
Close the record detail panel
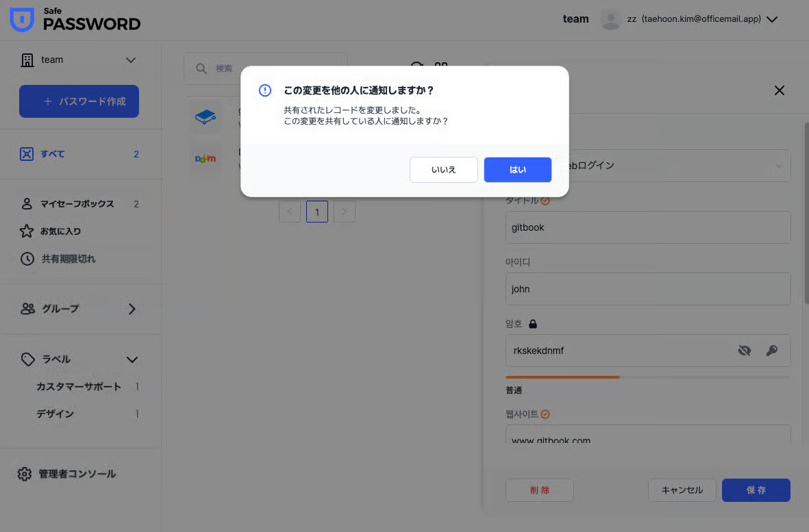(x=779, y=90)
